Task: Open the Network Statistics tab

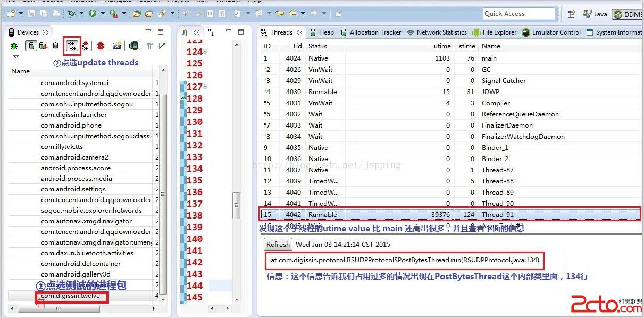Action: 437,32
